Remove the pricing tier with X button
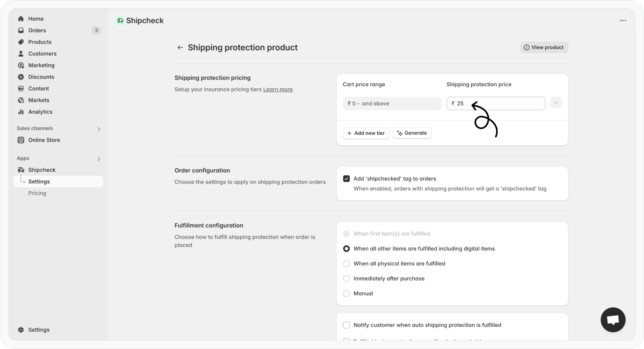The width and height of the screenshot is (644, 349). [x=556, y=103]
